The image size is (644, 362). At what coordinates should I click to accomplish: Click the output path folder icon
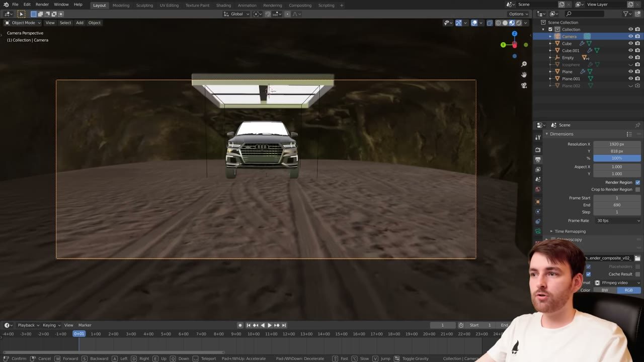pos(637,258)
